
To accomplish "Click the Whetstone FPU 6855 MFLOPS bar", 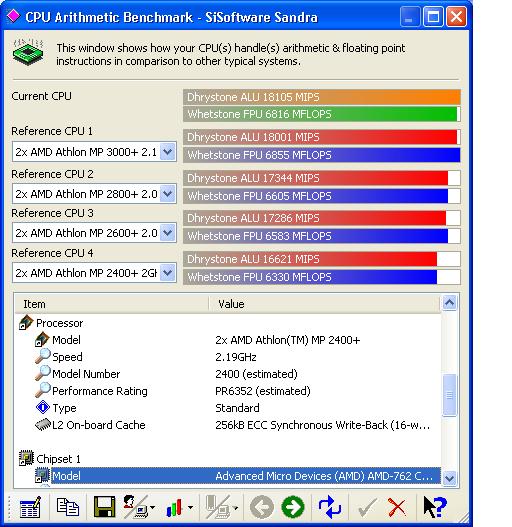I will (x=322, y=155).
